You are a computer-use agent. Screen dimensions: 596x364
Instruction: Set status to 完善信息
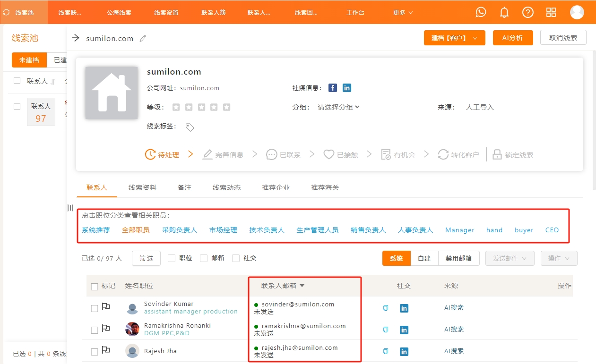pos(223,154)
